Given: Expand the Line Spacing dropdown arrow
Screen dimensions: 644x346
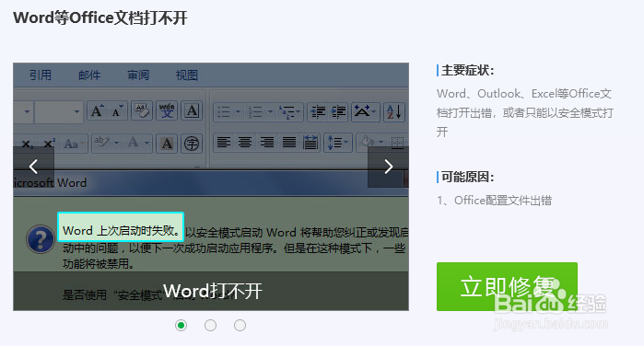Looking at the screenshot, I should [345, 143].
